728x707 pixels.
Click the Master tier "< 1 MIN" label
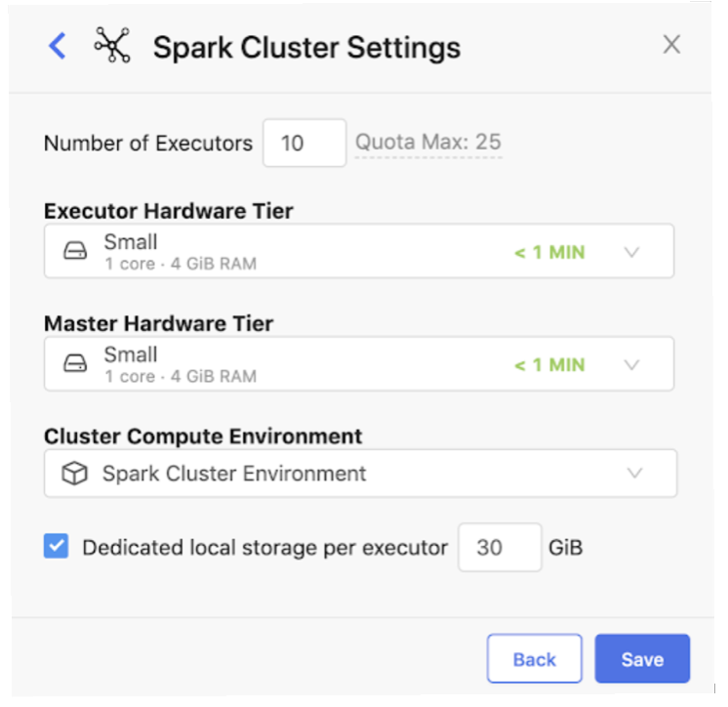pyautogui.click(x=549, y=365)
